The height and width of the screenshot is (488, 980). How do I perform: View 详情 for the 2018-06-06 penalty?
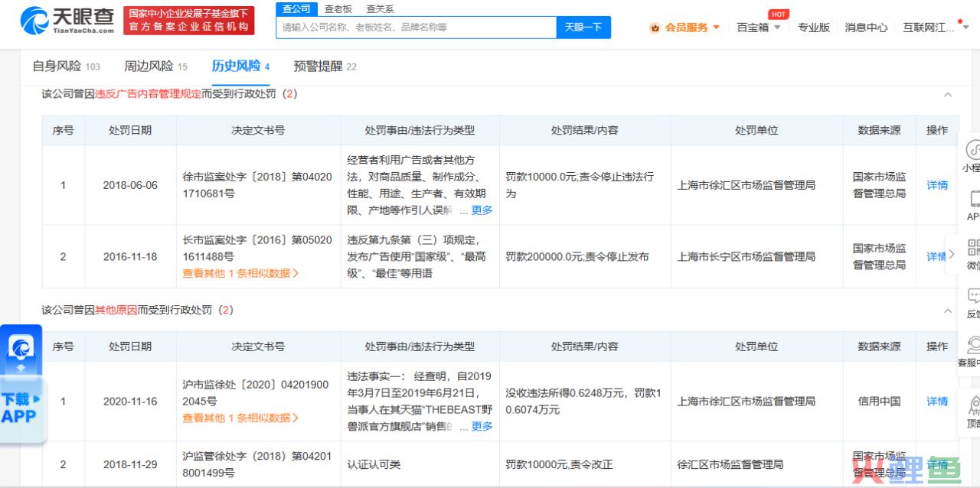point(937,185)
